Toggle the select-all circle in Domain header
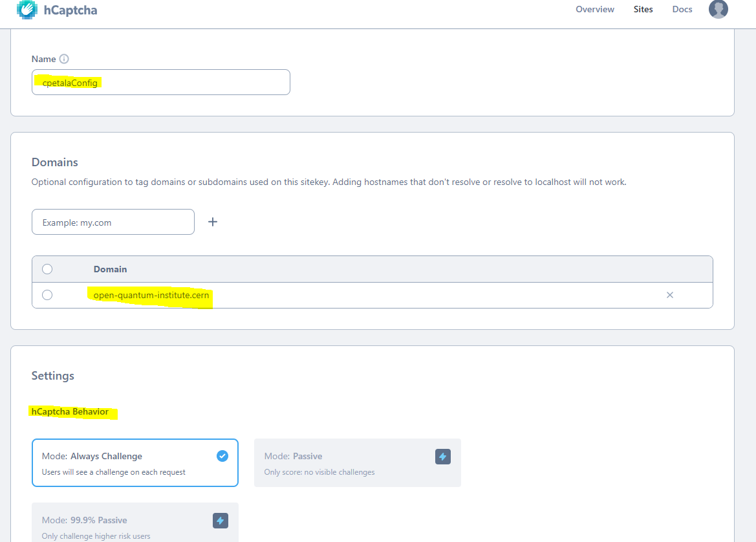The height and width of the screenshot is (542, 756). pos(47,269)
